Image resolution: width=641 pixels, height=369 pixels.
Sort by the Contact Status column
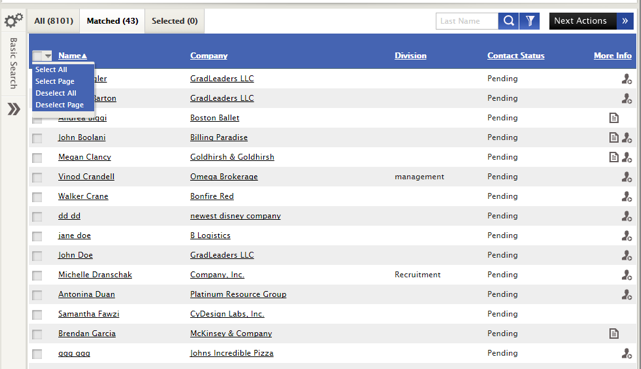(515, 56)
